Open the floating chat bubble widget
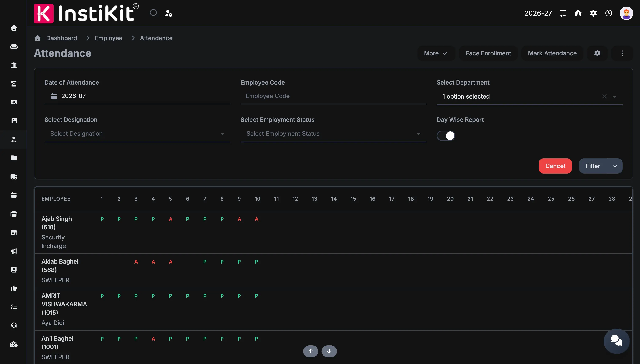This screenshot has height=364, width=640. pyautogui.click(x=616, y=341)
